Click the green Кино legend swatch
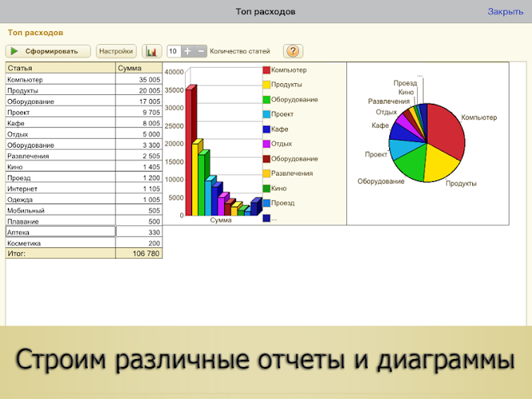This screenshot has width=532, height=399. tap(266, 188)
